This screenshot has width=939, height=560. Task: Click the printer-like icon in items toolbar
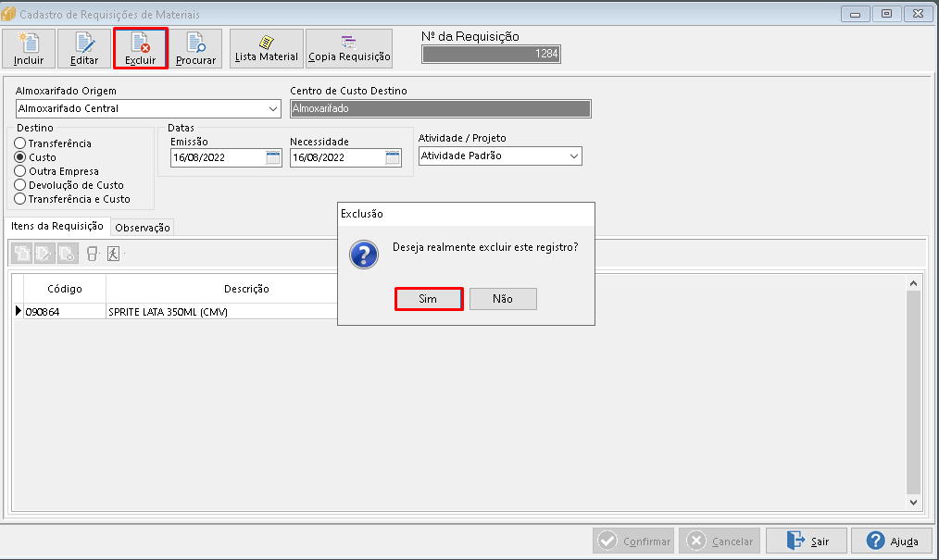click(x=93, y=254)
